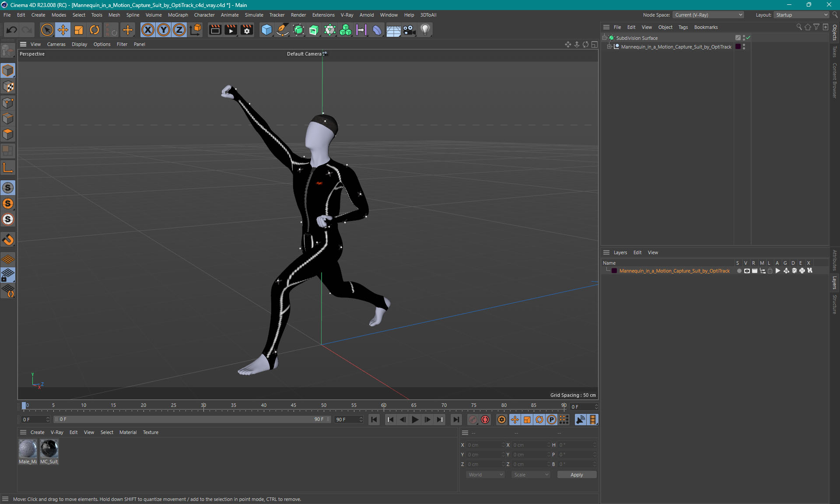Open Edit Render Settings icon
The height and width of the screenshot is (504, 840).
coord(247,30)
